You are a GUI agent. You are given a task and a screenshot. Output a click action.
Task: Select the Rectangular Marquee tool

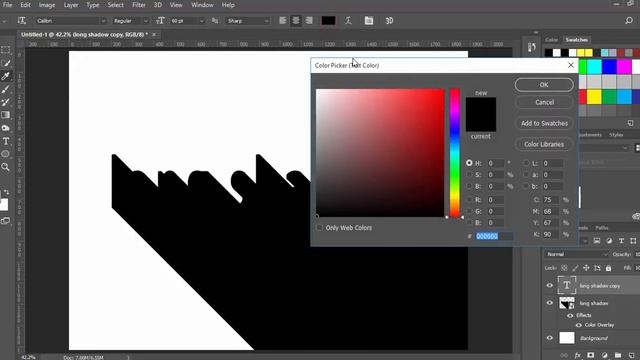(6, 50)
